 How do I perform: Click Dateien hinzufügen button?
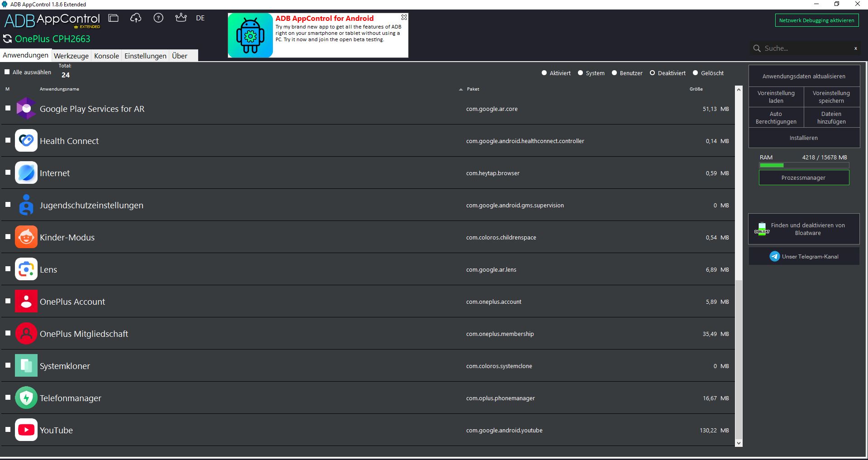831,118
